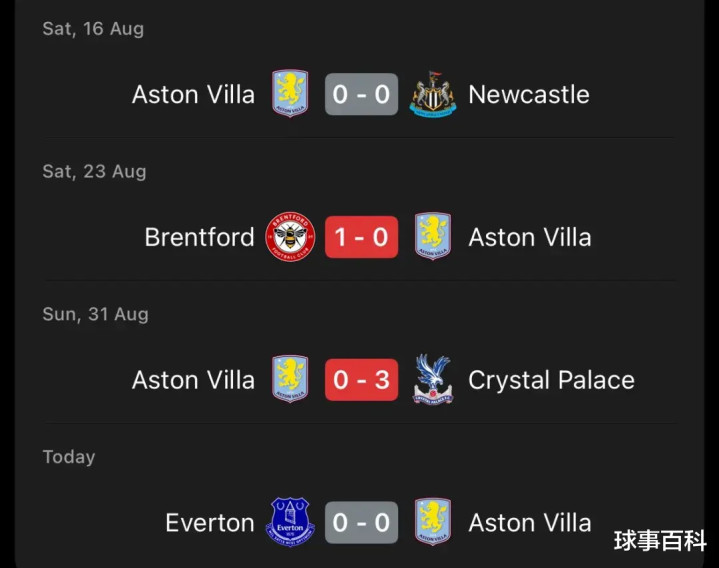Screen dimensions: 719x568
Task: Click the Crystal Palace eagle crest
Action: 433,380
